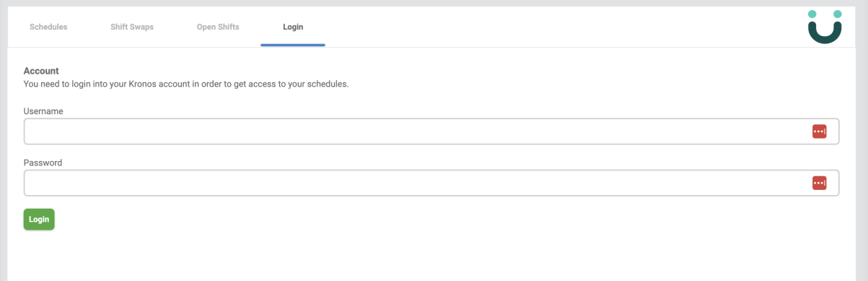Click the smiley face logo
868x281 pixels.
pyautogui.click(x=825, y=27)
